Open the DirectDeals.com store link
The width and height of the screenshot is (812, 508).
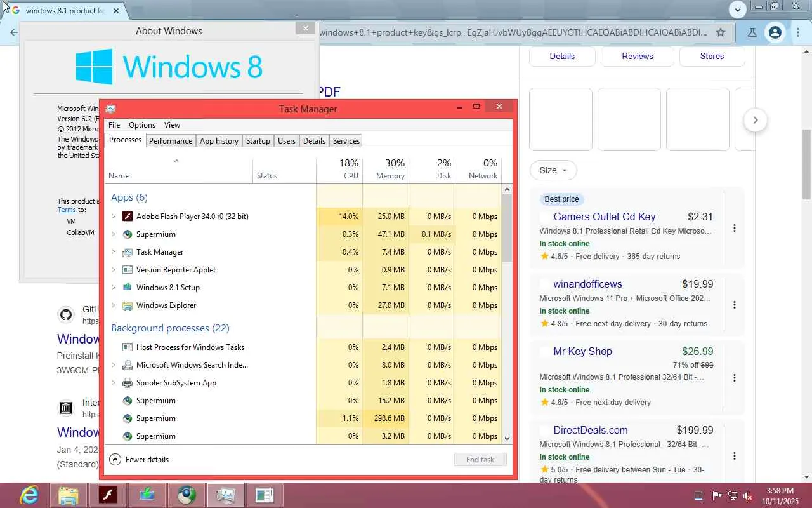591,430
